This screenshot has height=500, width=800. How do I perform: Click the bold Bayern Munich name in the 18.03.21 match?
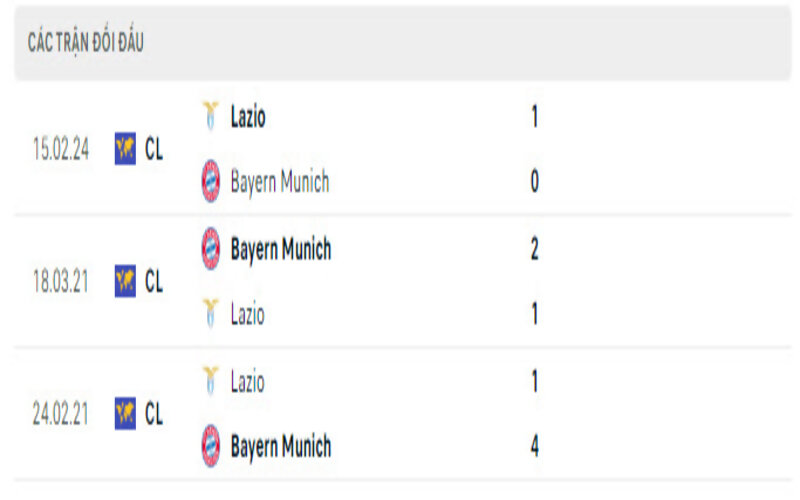point(281,249)
